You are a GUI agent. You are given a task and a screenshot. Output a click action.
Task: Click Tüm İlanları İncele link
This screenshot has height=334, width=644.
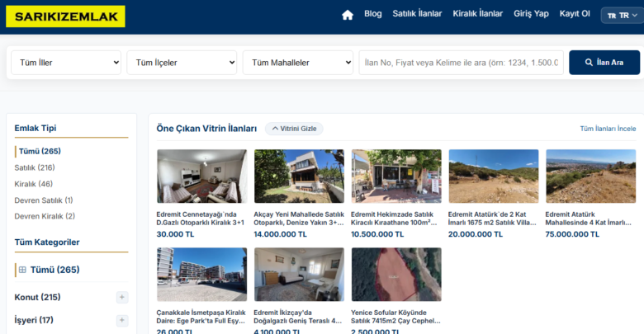click(608, 129)
